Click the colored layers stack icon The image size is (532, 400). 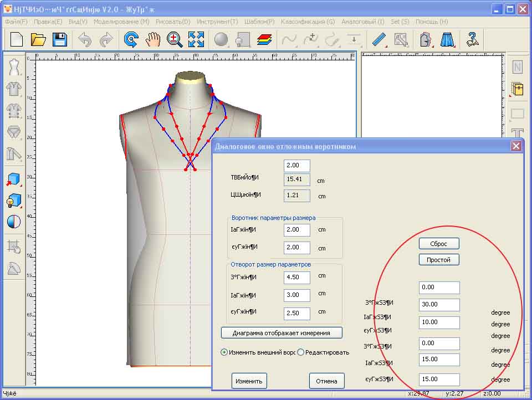[x=264, y=39]
